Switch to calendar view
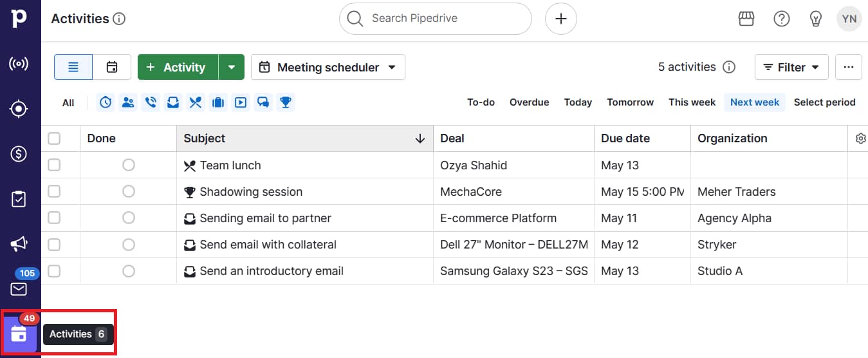 click(x=112, y=67)
